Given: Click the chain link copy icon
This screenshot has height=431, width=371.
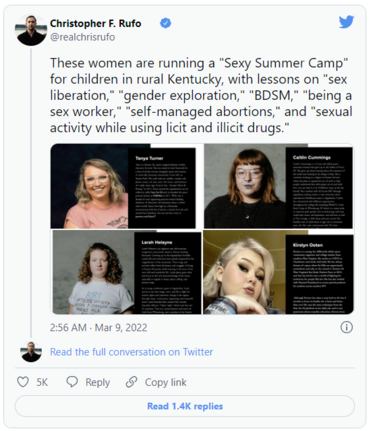Looking at the screenshot, I should 131,382.
